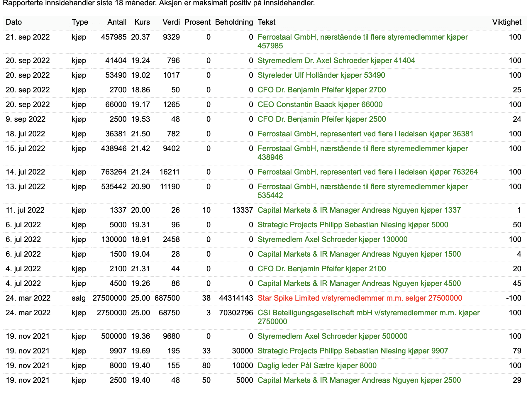The width and height of the screenshot is (532, 393).
Task: Open Styreleder Ulf Holländer kjøper 53490
Action: pyautogui.click(x=321, y=75)
